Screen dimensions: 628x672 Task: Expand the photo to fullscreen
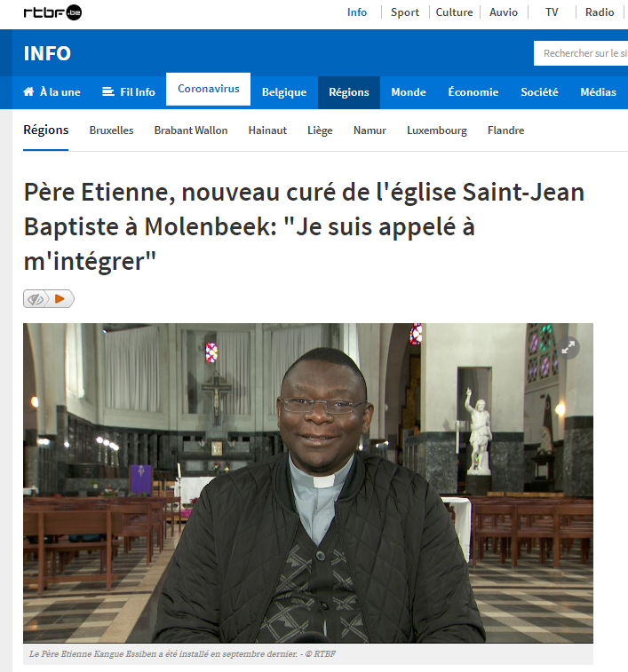pyautogui.click(x=568, y=348)
